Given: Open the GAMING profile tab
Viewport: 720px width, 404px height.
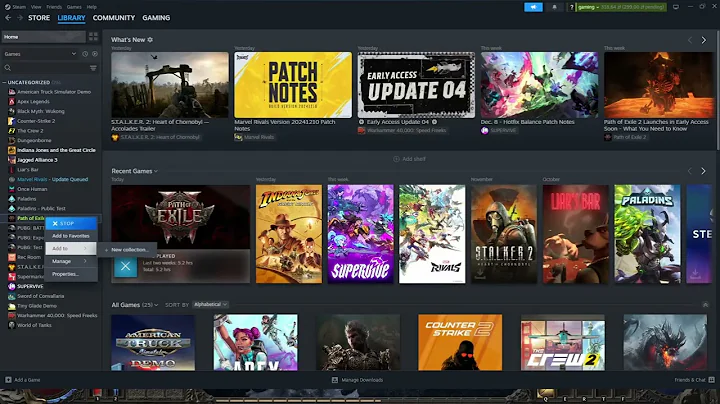Looking at the screenshot, I should [156, 18].
